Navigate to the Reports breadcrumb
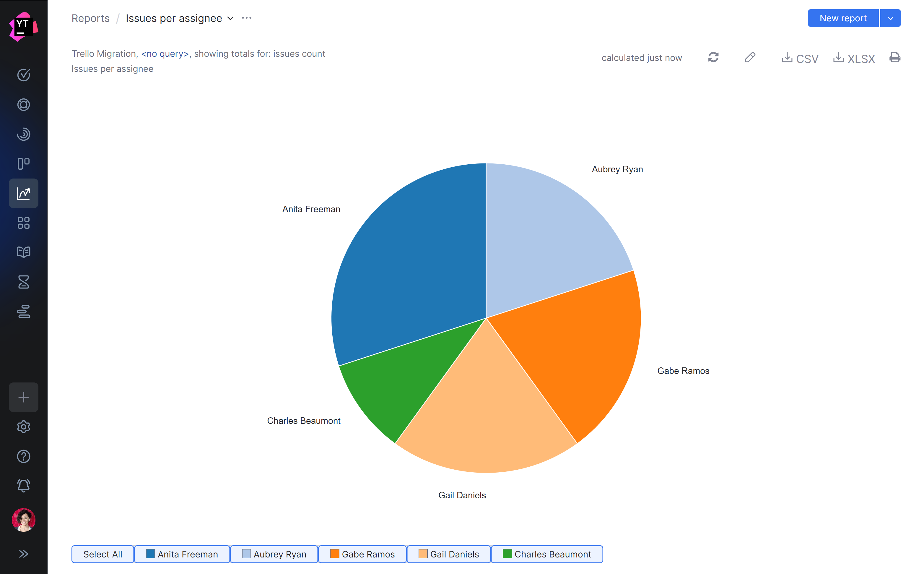 coord(90,18)
